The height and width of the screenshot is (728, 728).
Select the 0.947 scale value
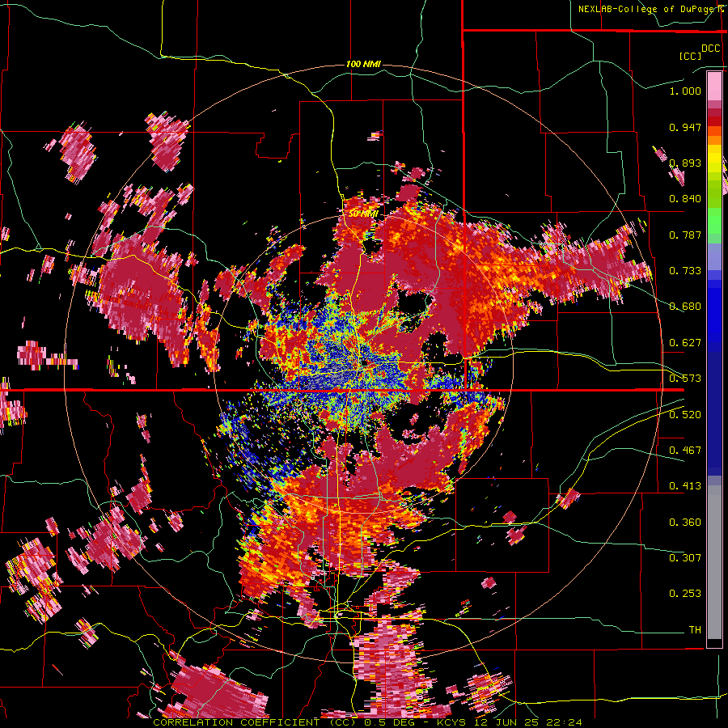click(685, 127)
